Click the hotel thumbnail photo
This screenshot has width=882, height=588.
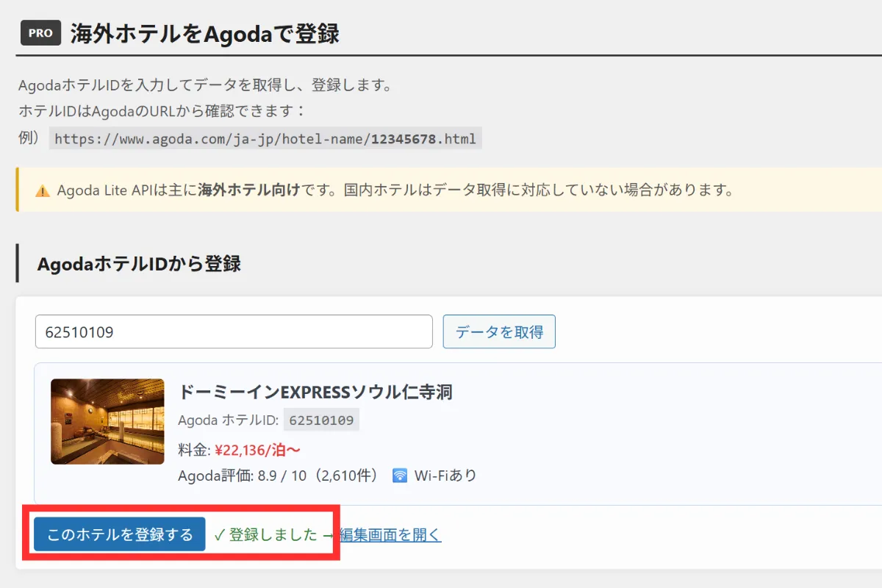click(107, 422)
